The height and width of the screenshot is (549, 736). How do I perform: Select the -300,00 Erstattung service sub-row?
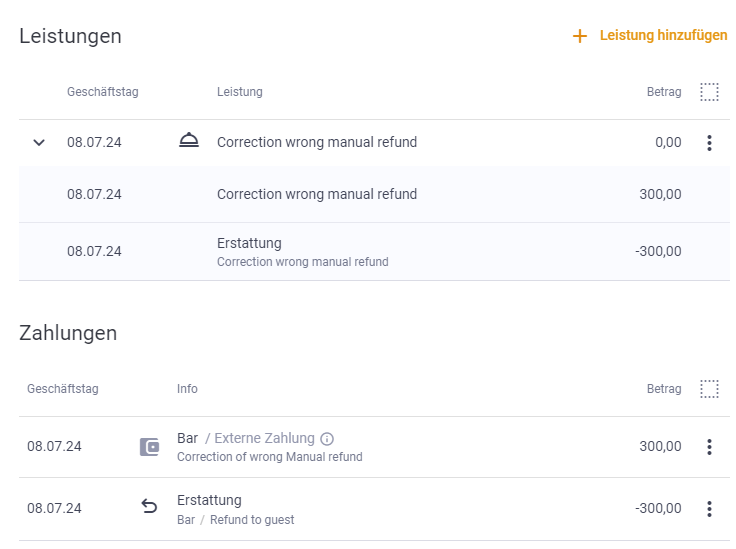pyautogui.click(x=374, y=252)
